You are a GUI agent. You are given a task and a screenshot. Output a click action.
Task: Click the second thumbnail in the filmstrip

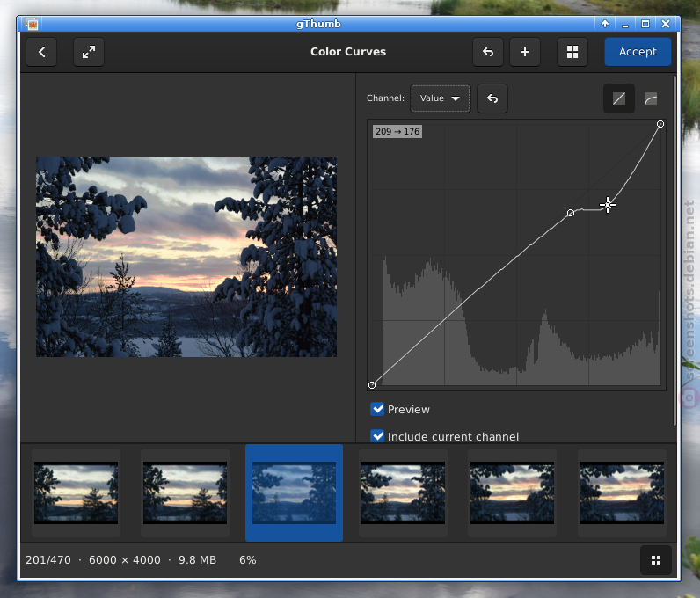point(185,492)
